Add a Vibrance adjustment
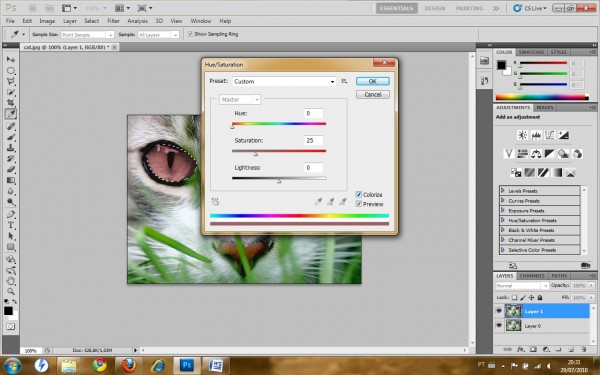The height and width of the screenshot is (375, 600). pyautogui.click(x=509, y=153)
